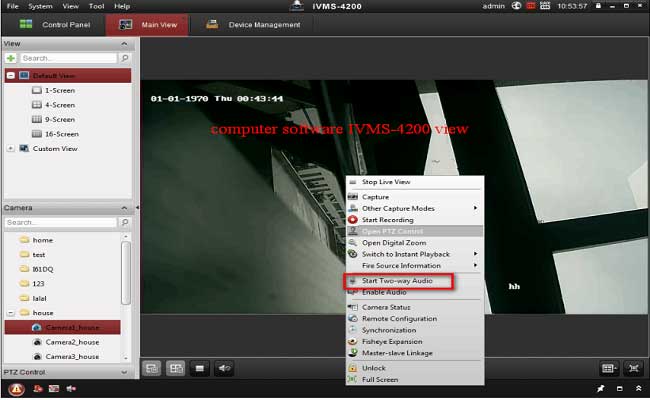The height and width of the screenshot is (400, 650).
Task: Expand the Custom View tree node
Action: click(x=11, y=148)
